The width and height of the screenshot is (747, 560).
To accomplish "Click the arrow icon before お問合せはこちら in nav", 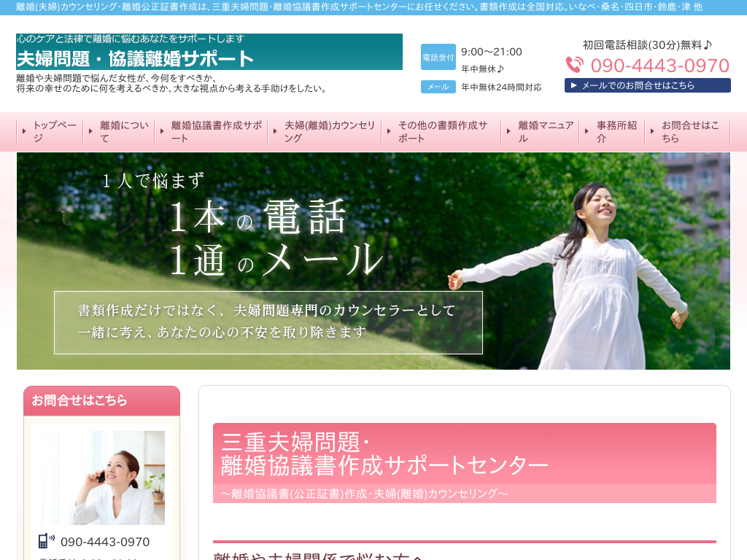I will (651, 131).
